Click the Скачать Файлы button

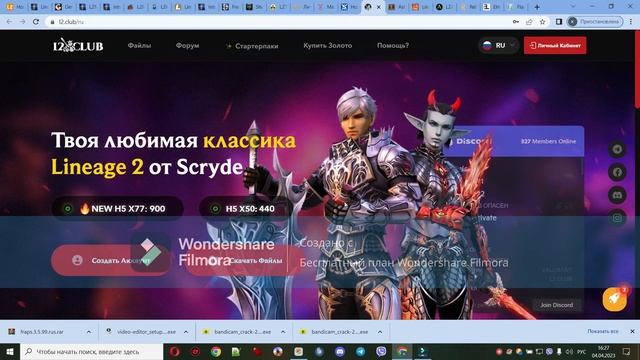pos(245,260)
